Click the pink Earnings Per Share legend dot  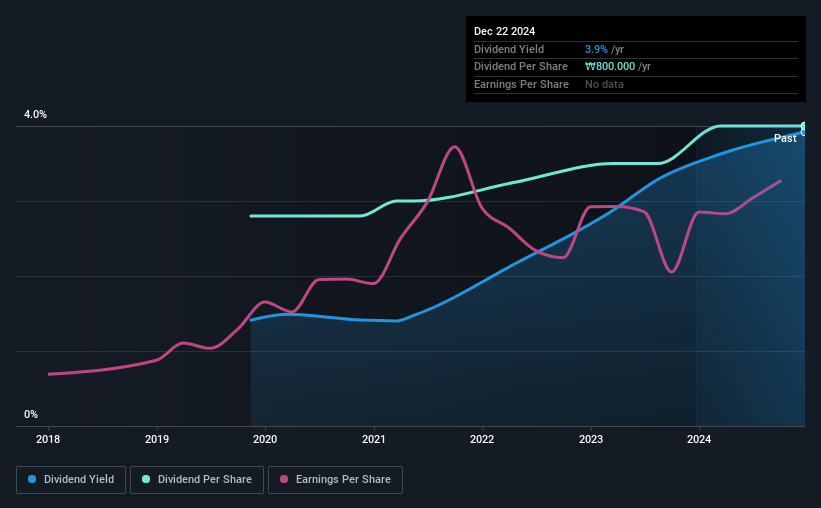coord(284,479)
